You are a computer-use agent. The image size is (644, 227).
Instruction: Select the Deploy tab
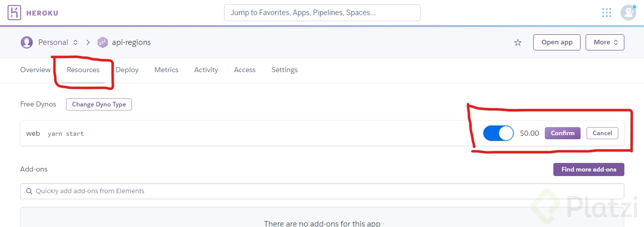point(127,70)
